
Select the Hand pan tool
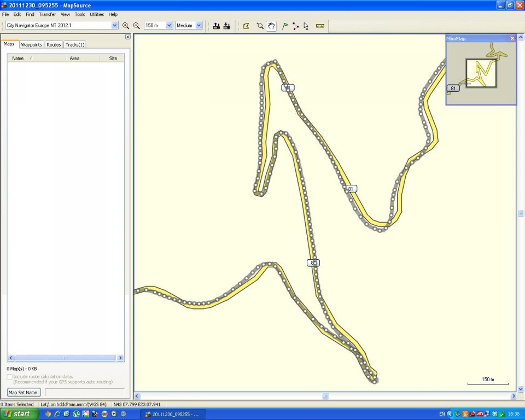click(x=271, y=26)
